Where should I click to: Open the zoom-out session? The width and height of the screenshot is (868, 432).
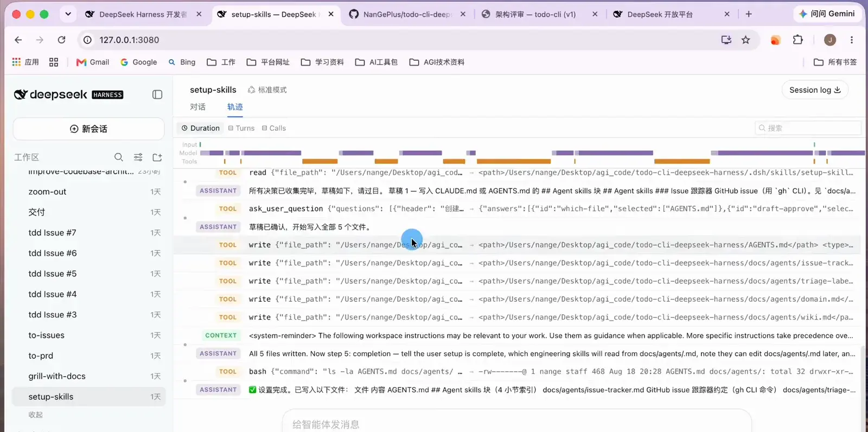pos(88,192)
